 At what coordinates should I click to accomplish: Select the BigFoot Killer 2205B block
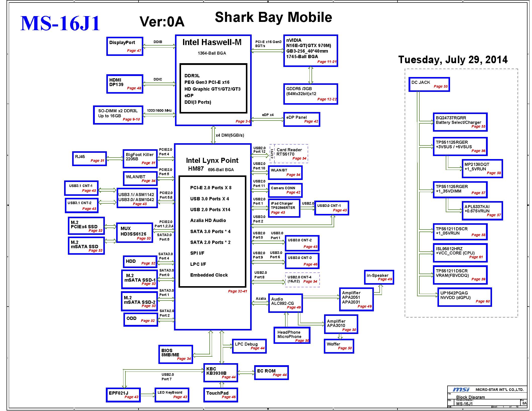pos(140,159)
